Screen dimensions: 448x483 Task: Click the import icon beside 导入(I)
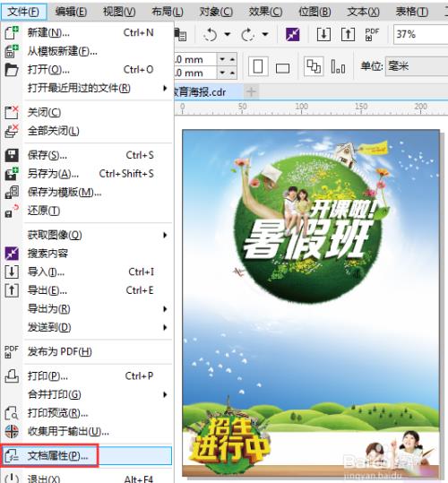pyautogui.click(x=12, y=272)
